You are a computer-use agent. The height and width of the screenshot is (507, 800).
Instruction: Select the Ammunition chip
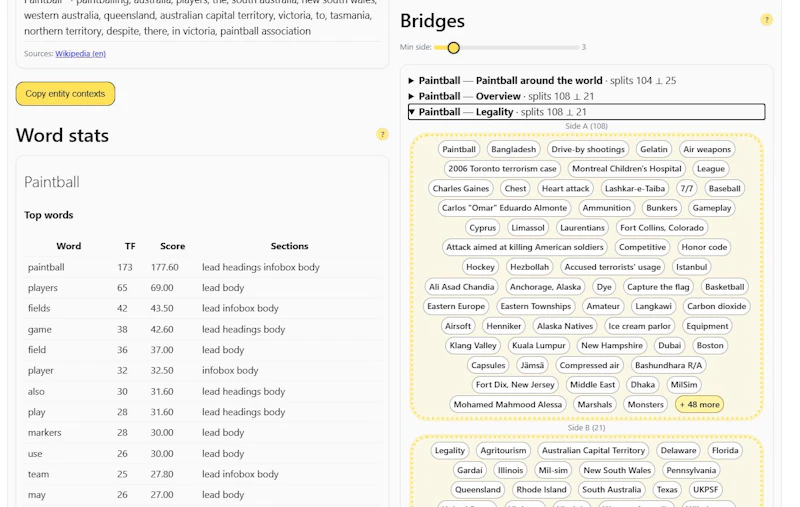pos(606,208)
